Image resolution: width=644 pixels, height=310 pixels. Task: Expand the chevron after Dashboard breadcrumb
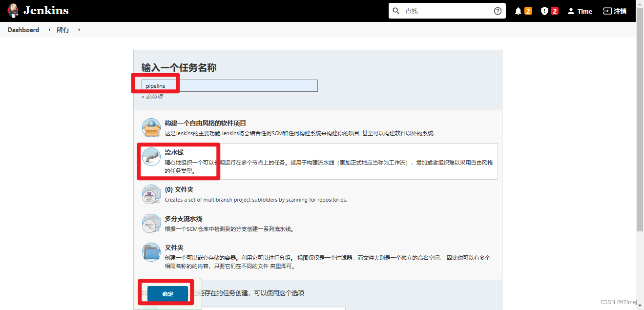pos(49,30)
